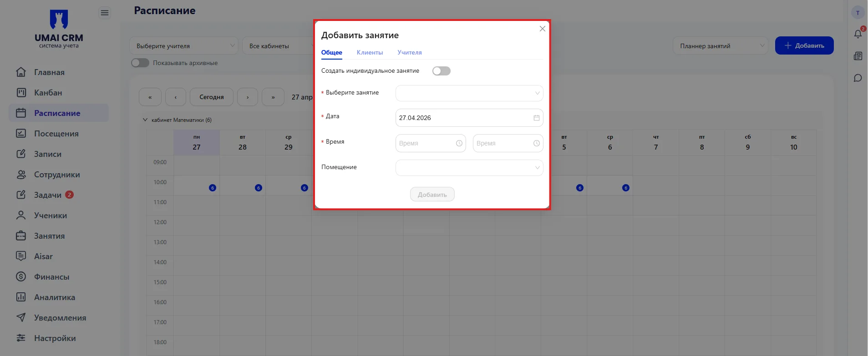Jump forward with double-right arrow button

coord(273,97)
